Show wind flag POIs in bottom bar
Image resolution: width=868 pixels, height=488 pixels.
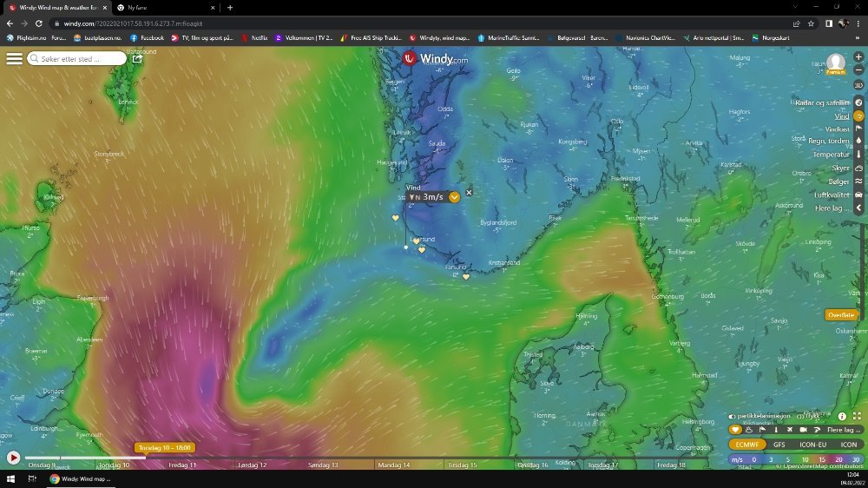click(x=762, y=429)
